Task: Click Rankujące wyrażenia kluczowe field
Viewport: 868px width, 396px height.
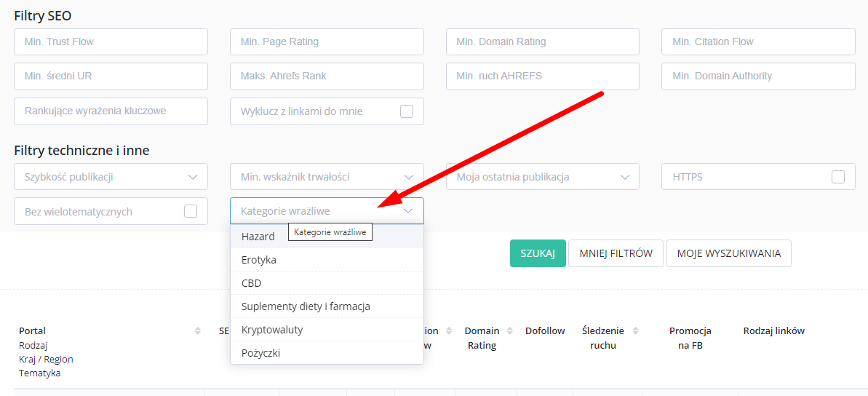Action: point(111,111)
